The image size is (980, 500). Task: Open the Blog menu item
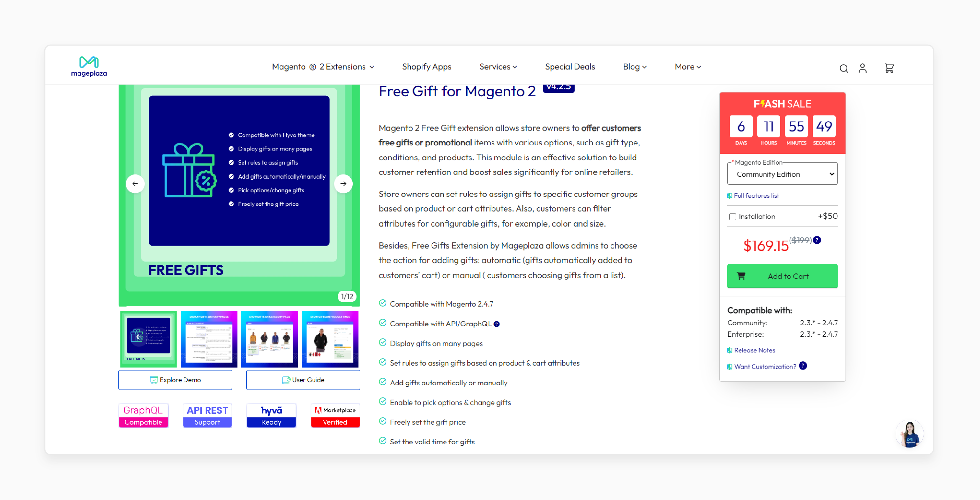point(634,66)
